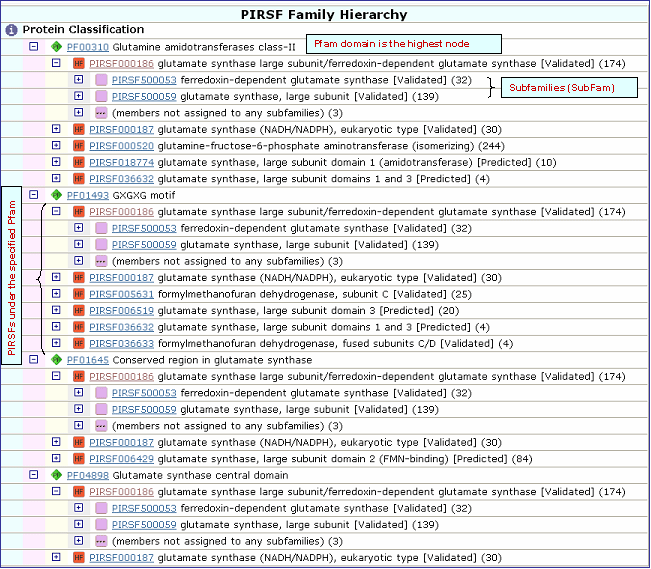Viewport: 651px width, 569px height.
Task: Follow the PIRSF005631 formylmethanofuran dehydrogenase link
Action: pos(121,294)
